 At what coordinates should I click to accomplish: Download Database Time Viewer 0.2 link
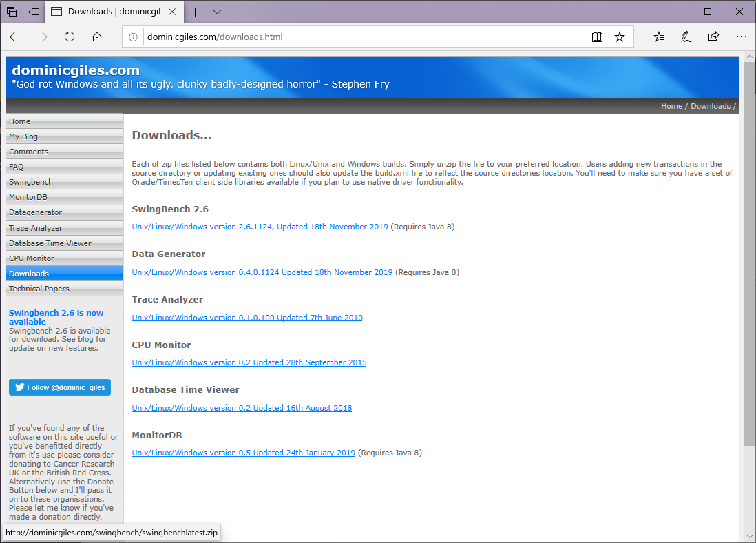tap(242, 408)
